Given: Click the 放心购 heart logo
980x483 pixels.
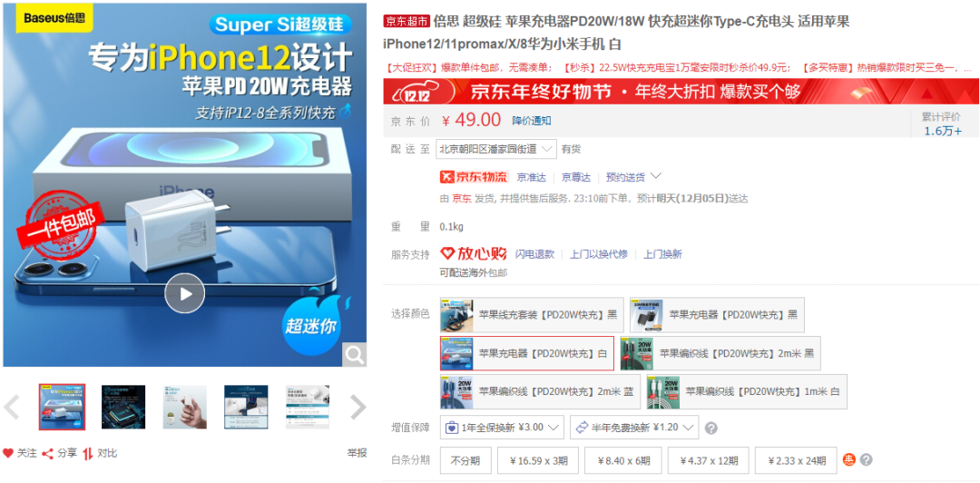Looking at the screenshot, I should pyautogui.click(x=473, y=253).
